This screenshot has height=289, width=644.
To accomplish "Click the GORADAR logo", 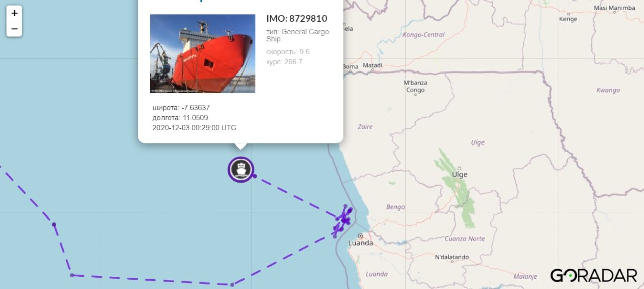I will click(594, 275).
